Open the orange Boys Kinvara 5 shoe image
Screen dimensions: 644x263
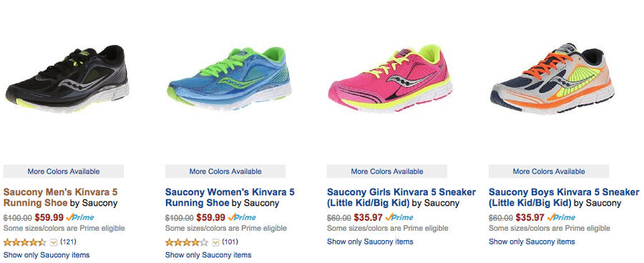point(552,79)
